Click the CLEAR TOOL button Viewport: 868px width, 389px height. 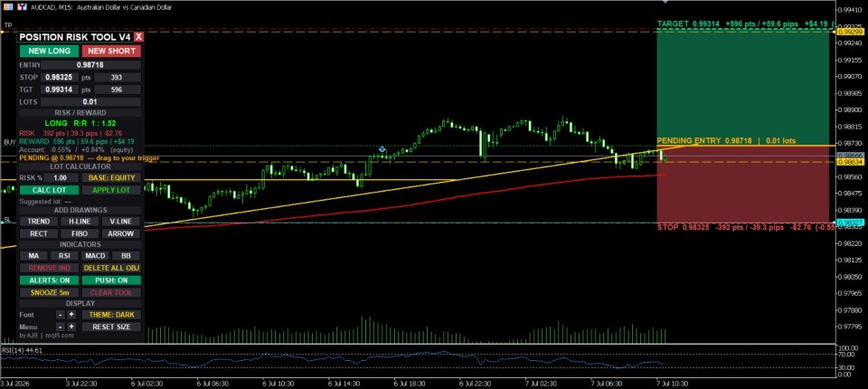click(x=111, y=292)
